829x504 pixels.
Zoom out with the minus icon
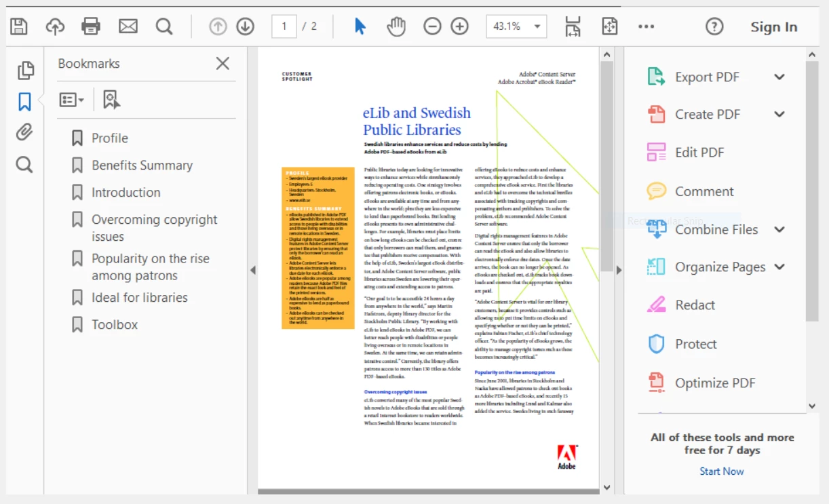(432, 26)
